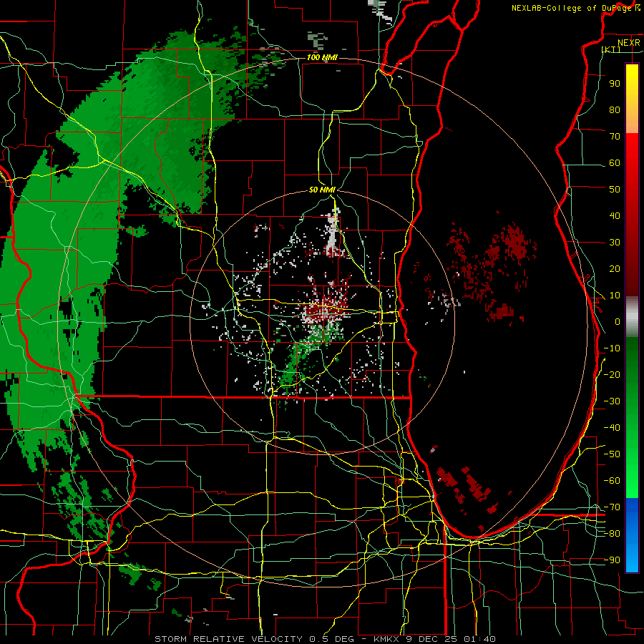The height and width of the screenshot is (644, 644).
Task: Click the 50 NMI range ring label
Action: [322, 190]
